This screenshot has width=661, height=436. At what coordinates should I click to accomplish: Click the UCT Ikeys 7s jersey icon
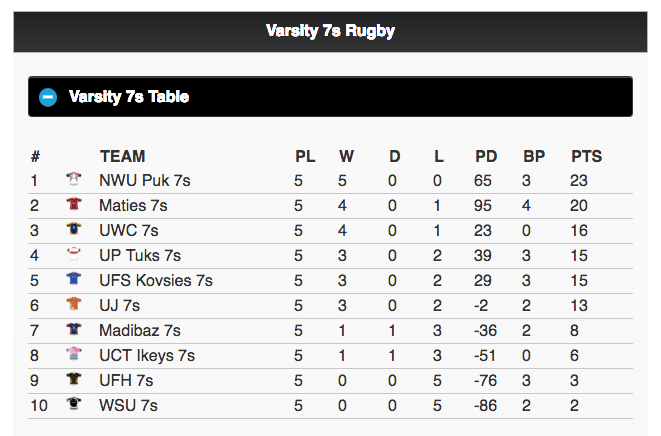(73, 355)
